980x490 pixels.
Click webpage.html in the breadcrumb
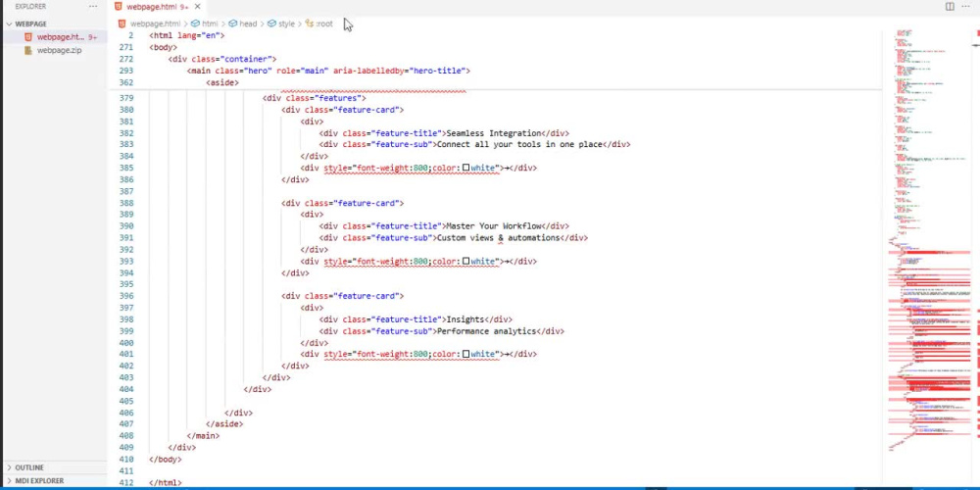[155, 24]
